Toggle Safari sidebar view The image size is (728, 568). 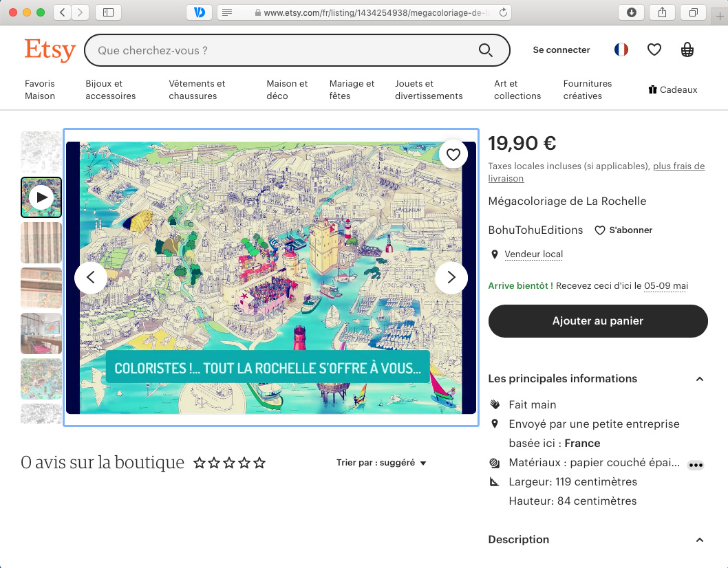click(108, 12)
